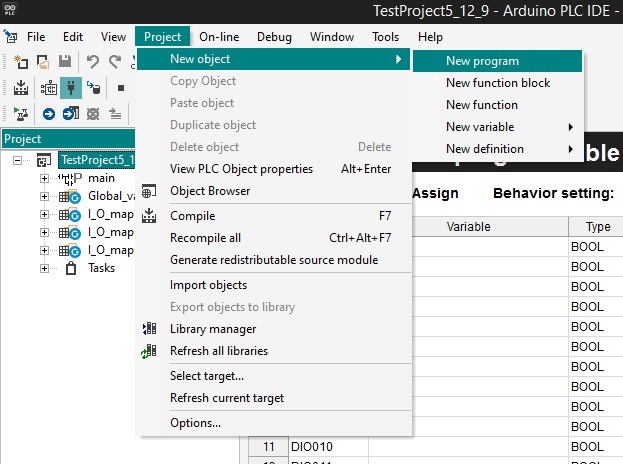Choose New function entry

[x=497, y=105]
